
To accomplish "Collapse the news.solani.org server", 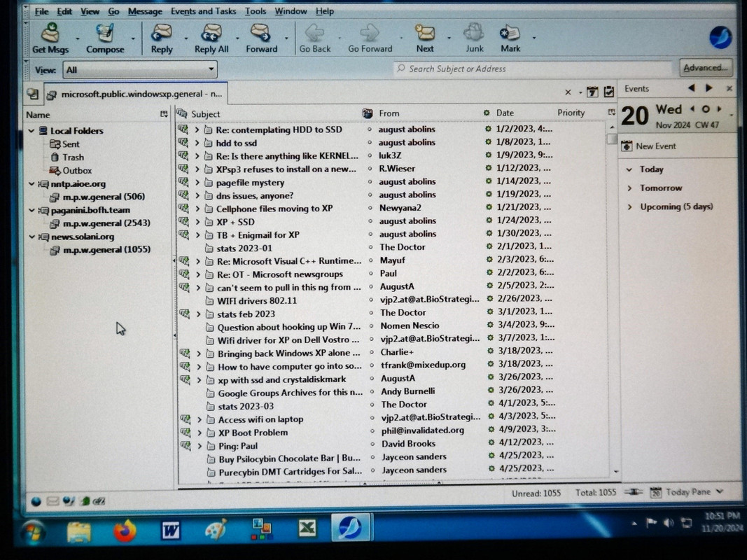I will (x=32, y=237).
